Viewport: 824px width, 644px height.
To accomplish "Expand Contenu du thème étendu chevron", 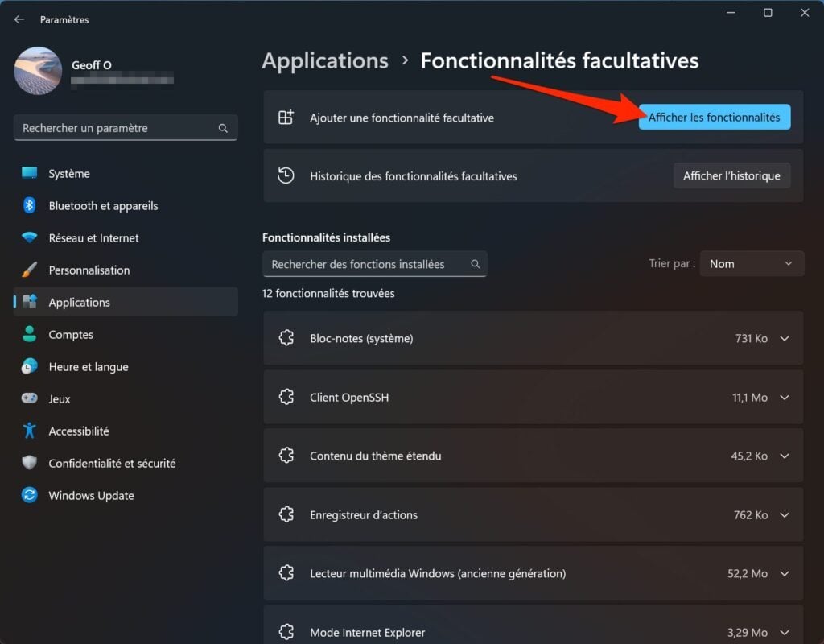I will tap(785, 456).
